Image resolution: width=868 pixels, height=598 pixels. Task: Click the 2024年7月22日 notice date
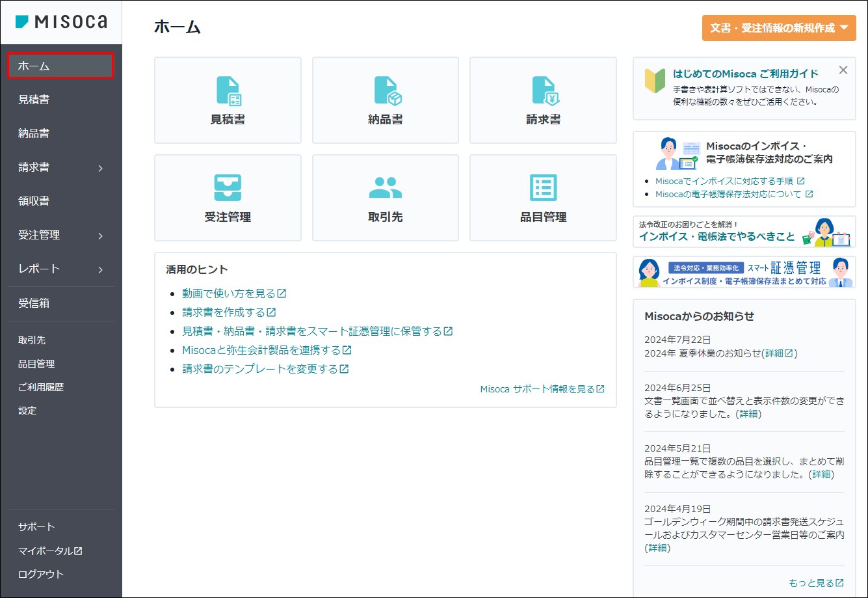pyautogui.click(x=677, y=340)
